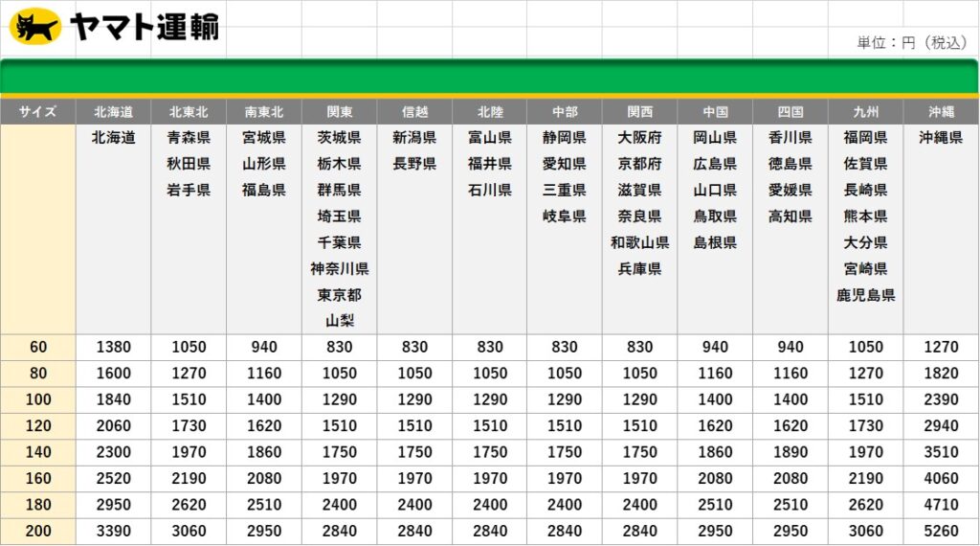Select the 四国 region header
Viewport: 980px width, 546px height.
pos(790,112)
